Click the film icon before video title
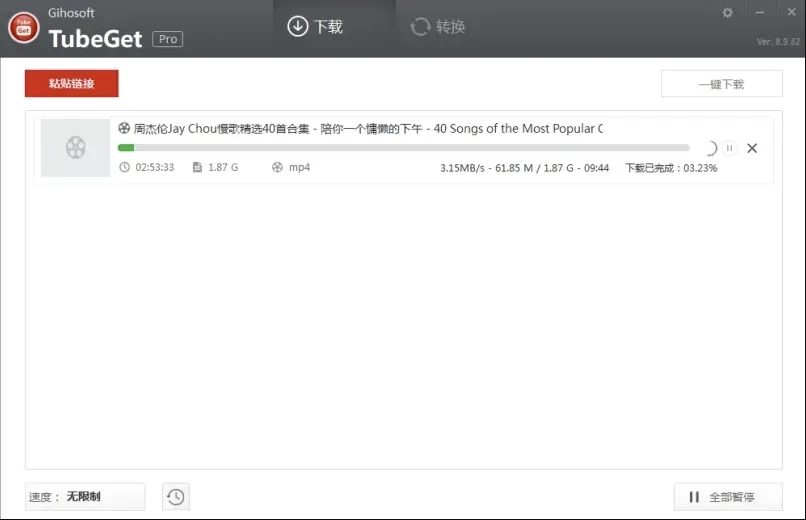This screenshot has height=520, width=806. (x=124, y=128)
